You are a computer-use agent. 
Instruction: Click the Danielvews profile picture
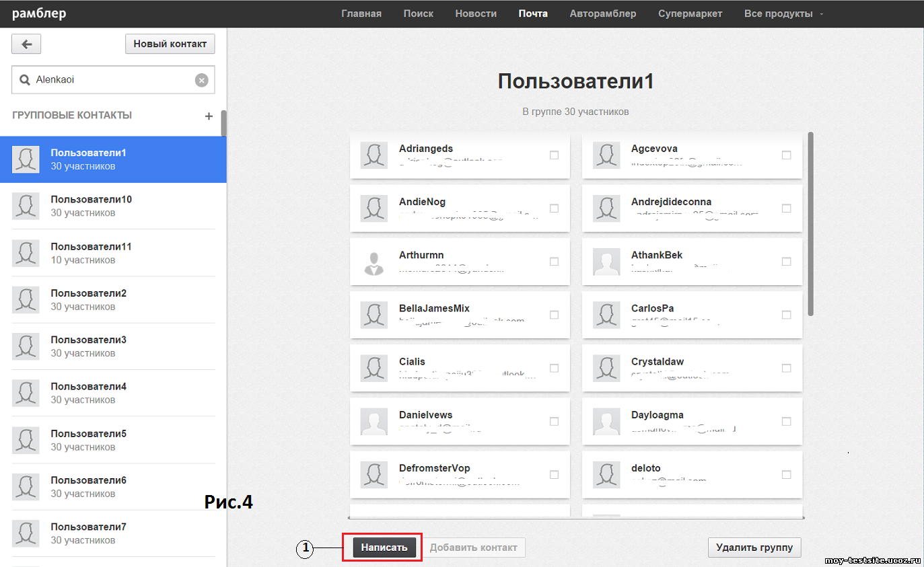point(374,421)
